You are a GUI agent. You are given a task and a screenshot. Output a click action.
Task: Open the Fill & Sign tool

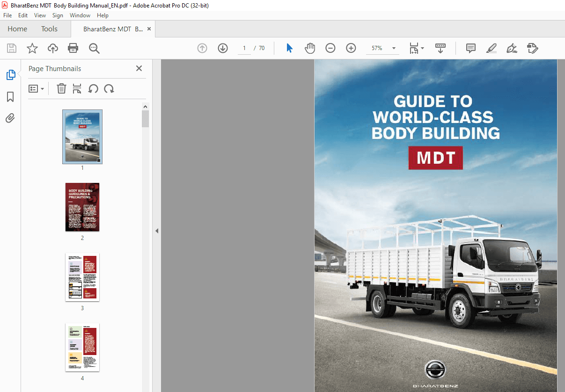pyautogui.click(x=512, y=48)
